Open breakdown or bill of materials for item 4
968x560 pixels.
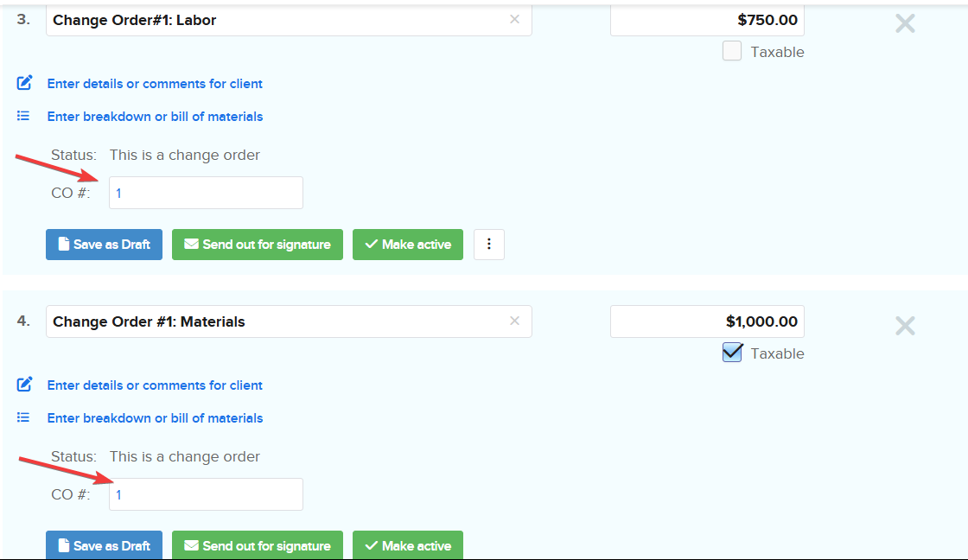click(x=155, y=418)
